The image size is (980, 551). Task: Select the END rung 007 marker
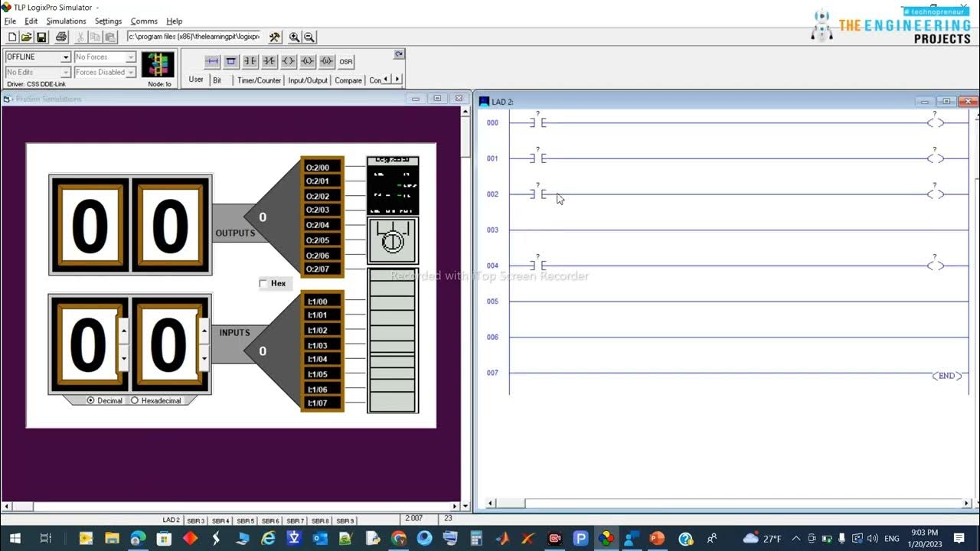click(947, 376)
